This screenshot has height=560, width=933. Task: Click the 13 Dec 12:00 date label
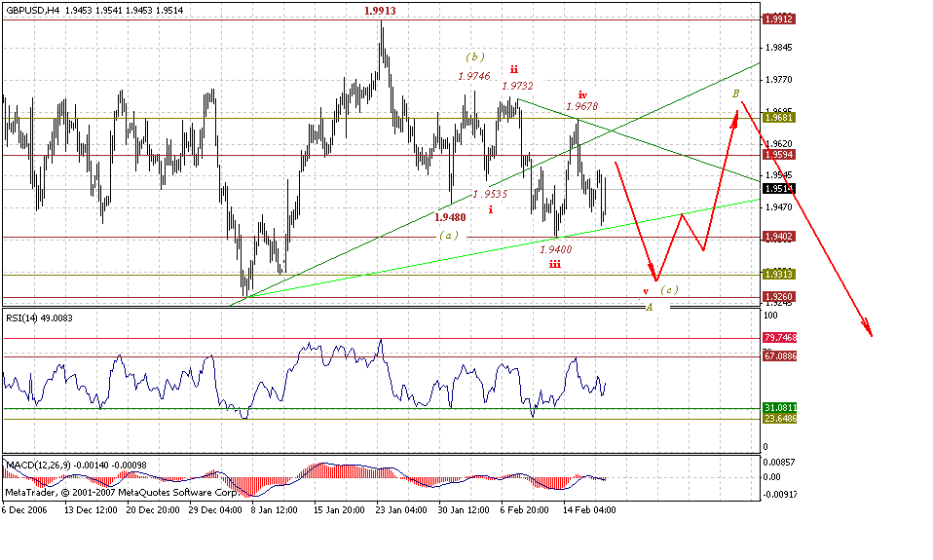[x=91, y=510]
